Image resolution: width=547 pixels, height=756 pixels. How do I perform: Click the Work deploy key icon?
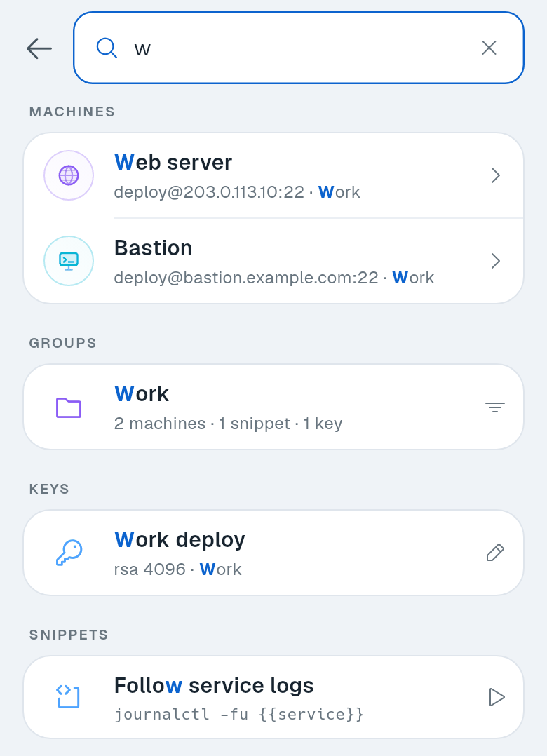click(69, 553)
